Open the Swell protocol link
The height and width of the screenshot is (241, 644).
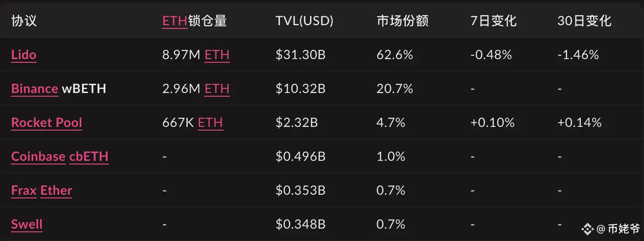(27, 224)
